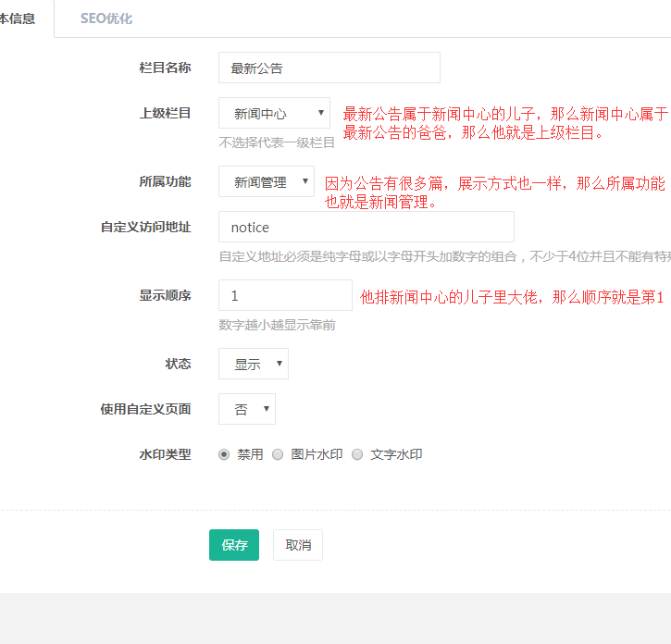Click the 使用自定义页面 field label
The image size is (671, 644).
tap(145, 408)
